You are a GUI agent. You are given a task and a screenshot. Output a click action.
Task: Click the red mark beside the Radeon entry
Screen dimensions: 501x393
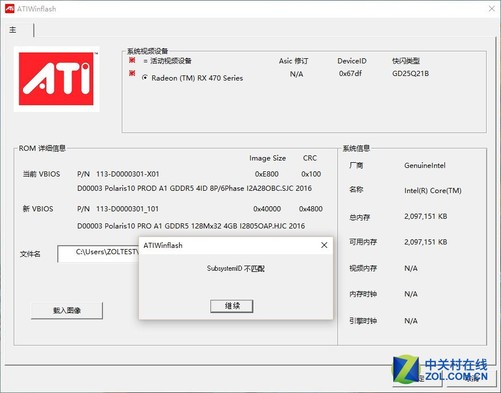(x=132, y=73)
